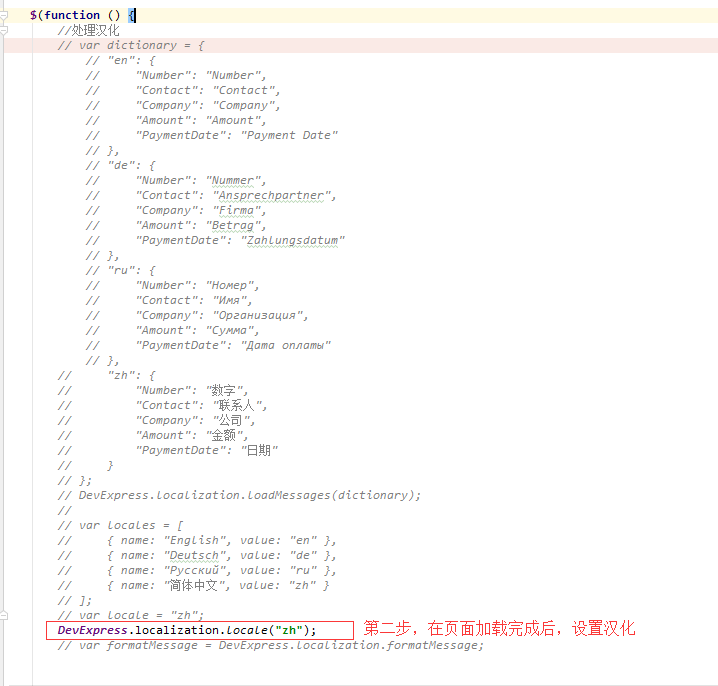Click the formatMessage commented line at bottom
The image size is (718, 686).
[x=270, y=645]
